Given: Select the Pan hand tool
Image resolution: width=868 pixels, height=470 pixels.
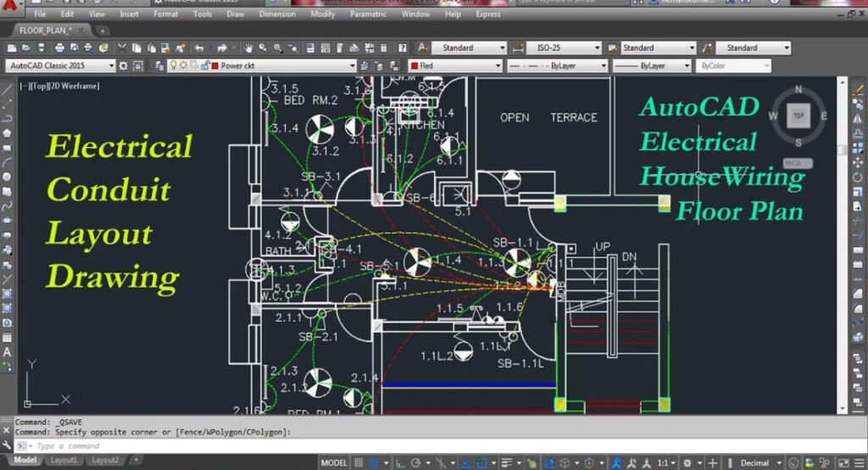Looking at the screenshot, I should [249, 48].
